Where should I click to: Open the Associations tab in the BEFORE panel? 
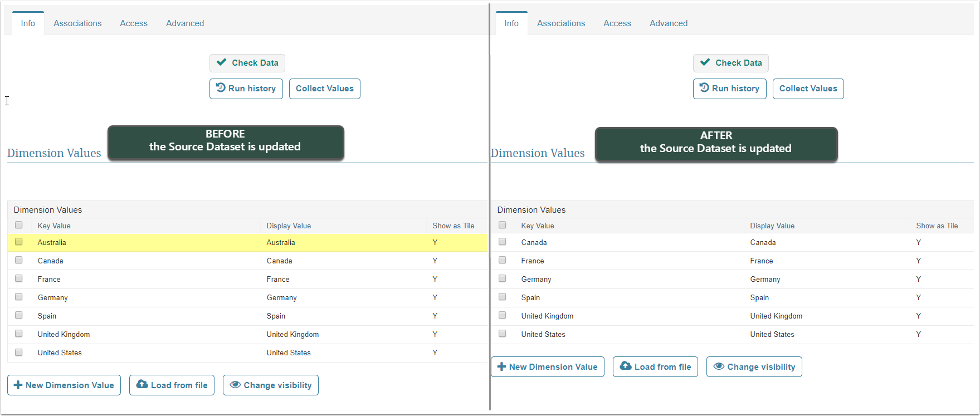(77, 23)
